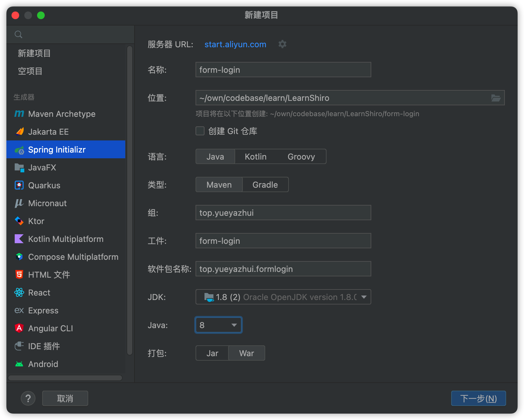
Task: Click the JavaFX folder icon
Action: coord(19,168)
